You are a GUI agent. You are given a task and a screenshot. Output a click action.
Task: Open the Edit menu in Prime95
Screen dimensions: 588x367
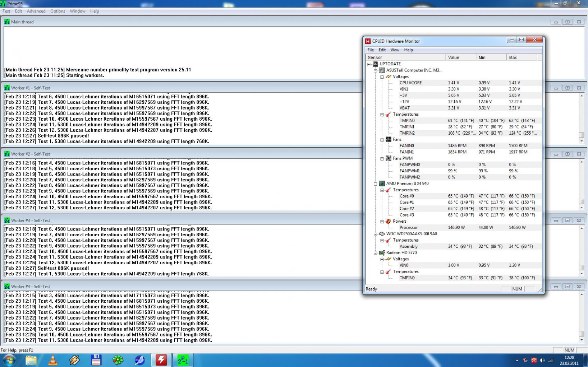click(x=18, y=11)
